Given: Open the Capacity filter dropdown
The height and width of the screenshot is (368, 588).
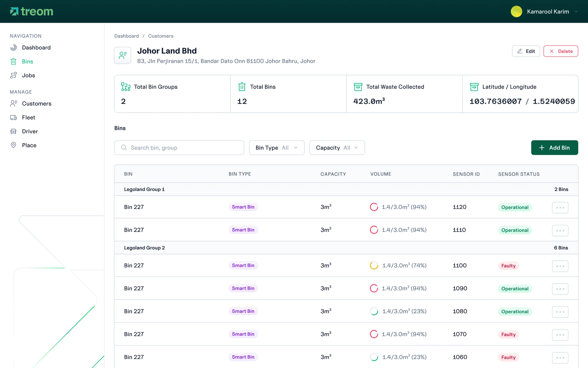Looking at the screenshot, I should pos(337,147).
